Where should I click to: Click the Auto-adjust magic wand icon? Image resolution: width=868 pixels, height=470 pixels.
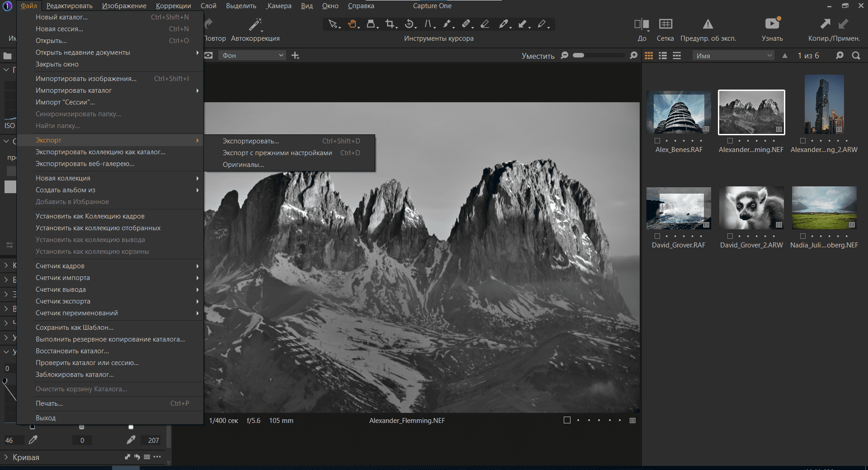(x=255, y=24)
